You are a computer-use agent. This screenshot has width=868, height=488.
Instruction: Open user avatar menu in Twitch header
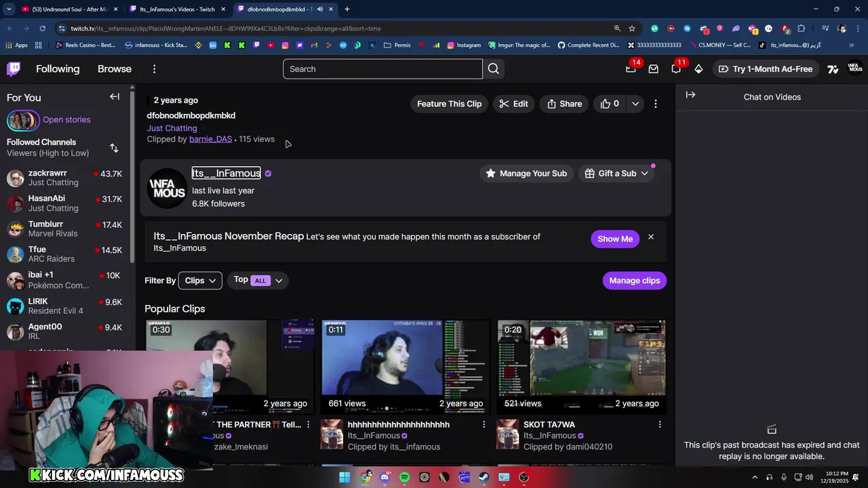856,69
